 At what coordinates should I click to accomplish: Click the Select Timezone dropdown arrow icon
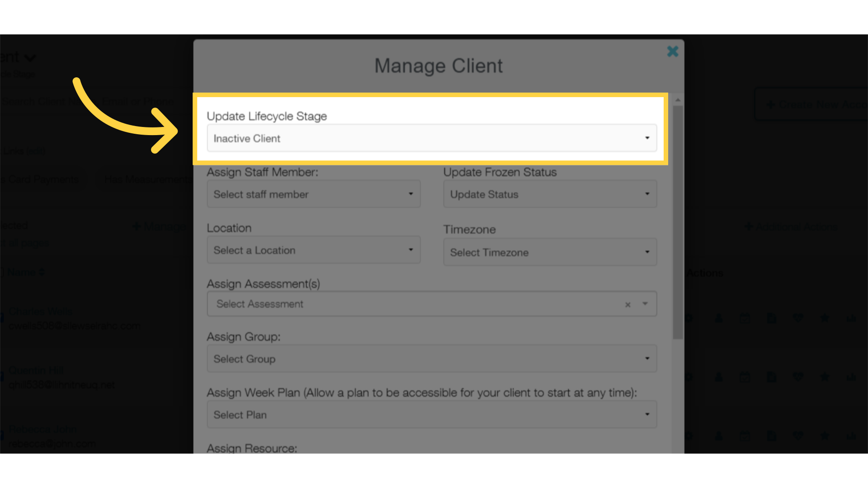tap(647, 251)
